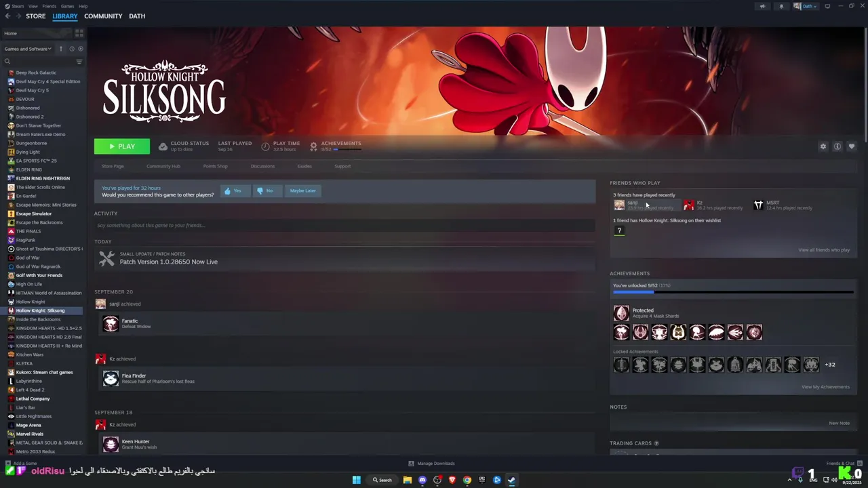Open Guides link

pyautogui.click(x=304, y=166)
